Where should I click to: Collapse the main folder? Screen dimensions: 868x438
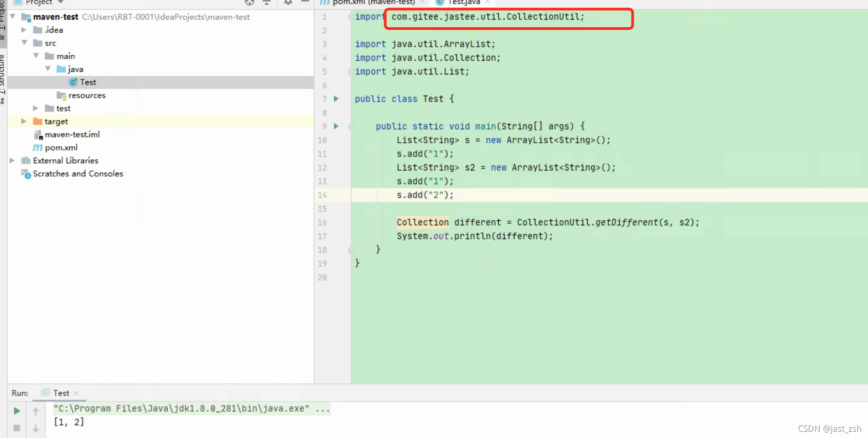(36, 56)
